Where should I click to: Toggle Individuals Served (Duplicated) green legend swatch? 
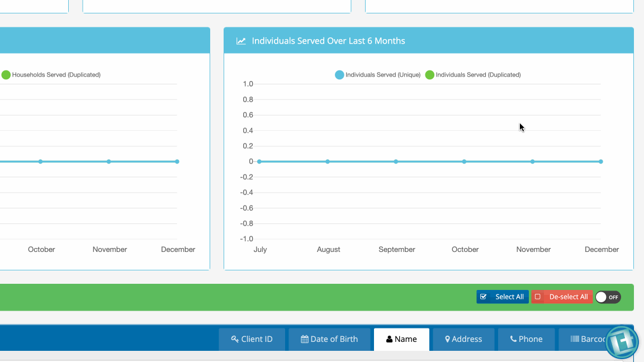point(429,75)
